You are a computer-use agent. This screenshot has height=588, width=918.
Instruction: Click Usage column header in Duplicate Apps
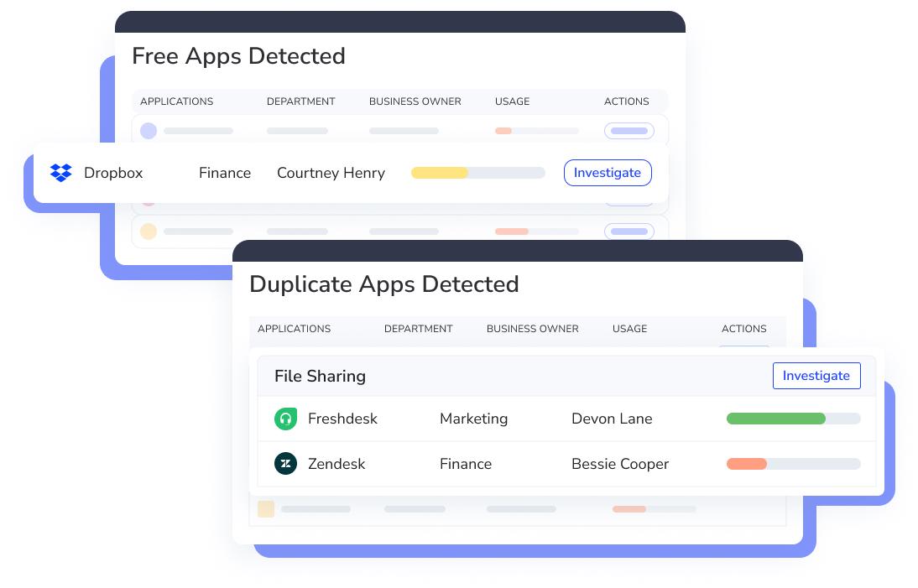tap(629, 329)
